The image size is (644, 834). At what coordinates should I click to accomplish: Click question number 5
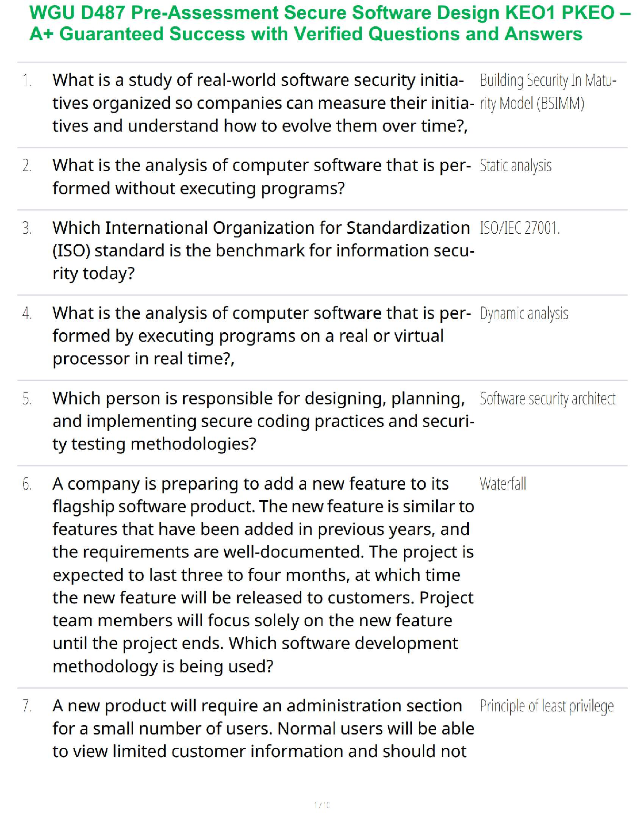pos(27,399)
